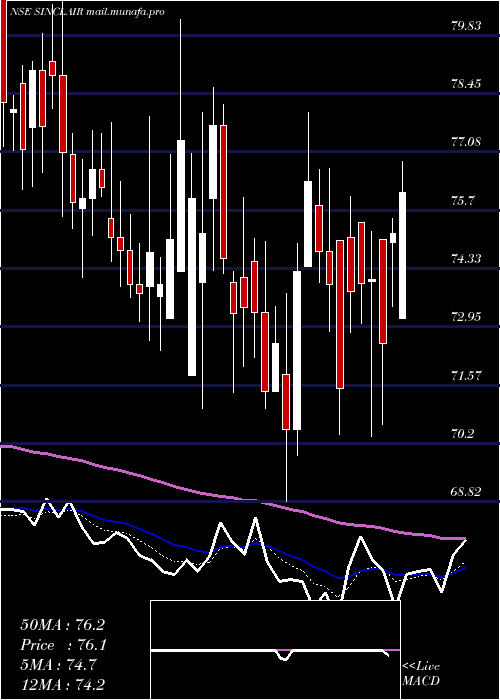Click the Price : 76.1 reading
The image size is (500, 700).
pyautogui.click(x=62, y=645)
